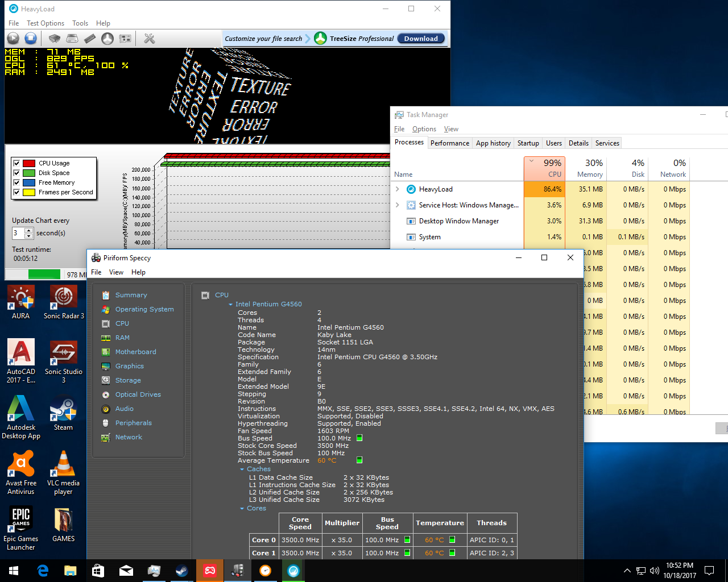Uncheck the CPU Usage checkbox in HeavyLoad
728x582 pixels.
pyautogui.click(x=16, y=163)
